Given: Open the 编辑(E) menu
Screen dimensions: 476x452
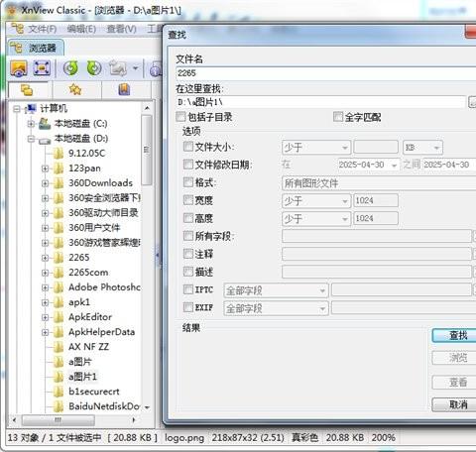Looking at the screenshot, I should tap(81, 29).
